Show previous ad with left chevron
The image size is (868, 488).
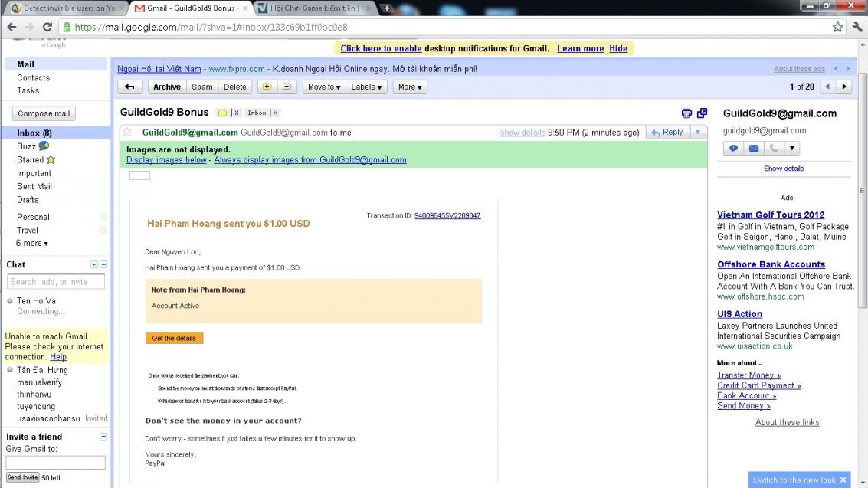click(836, 69)
